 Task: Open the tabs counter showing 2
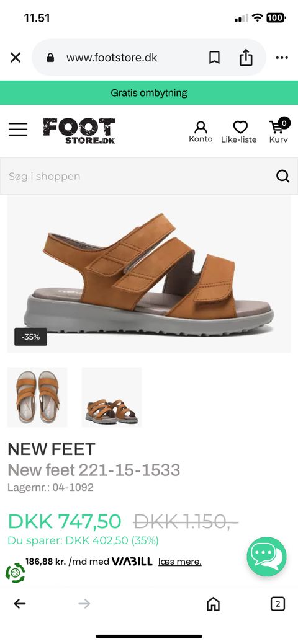278,604
